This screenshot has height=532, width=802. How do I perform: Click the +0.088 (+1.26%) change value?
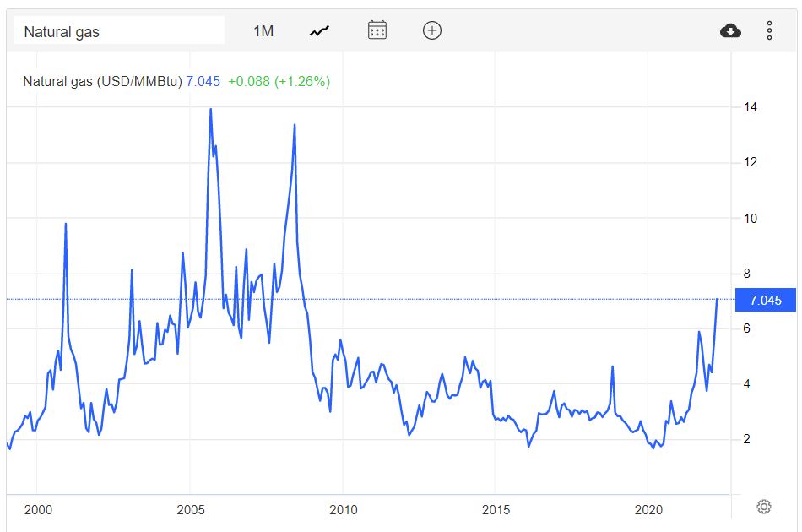click(279, 81)
